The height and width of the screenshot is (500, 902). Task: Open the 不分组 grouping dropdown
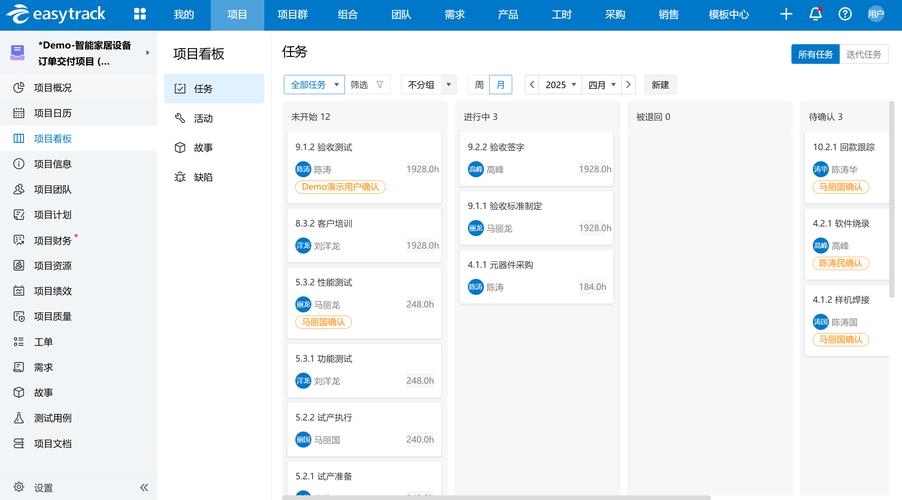pyautogui.click(x=429, y=85)
